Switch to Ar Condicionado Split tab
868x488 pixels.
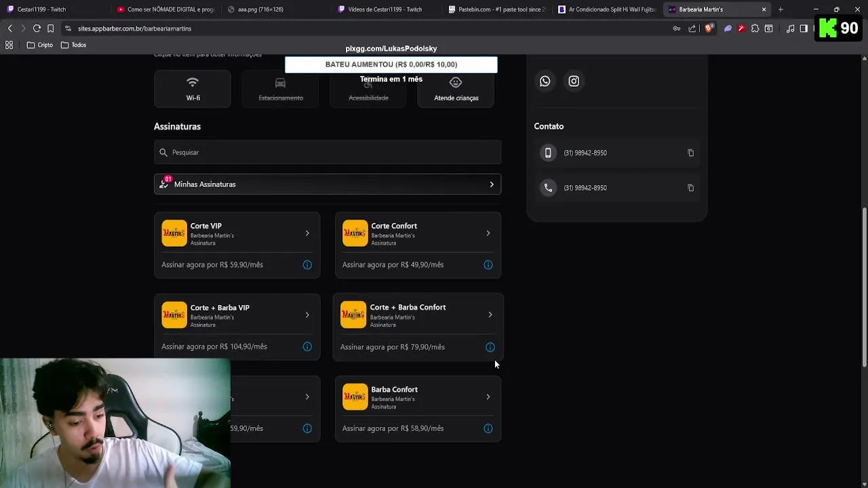click(x=607, y=9)
